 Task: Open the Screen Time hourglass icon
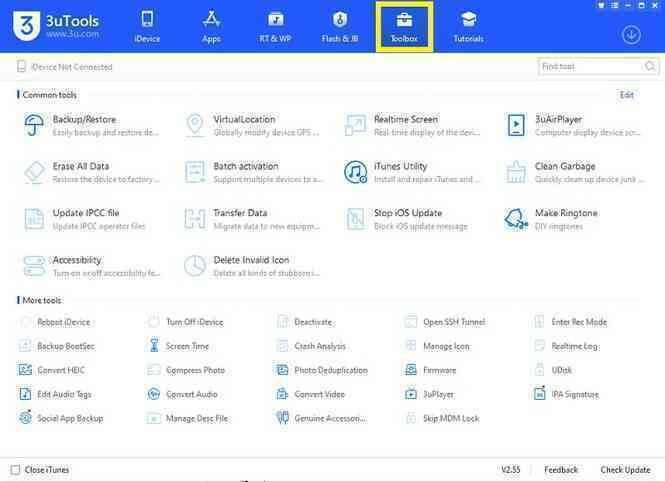coord(154,346)
